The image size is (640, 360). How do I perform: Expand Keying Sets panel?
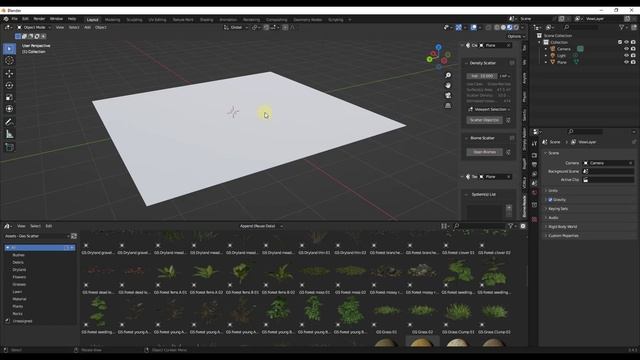coord(558,209)
